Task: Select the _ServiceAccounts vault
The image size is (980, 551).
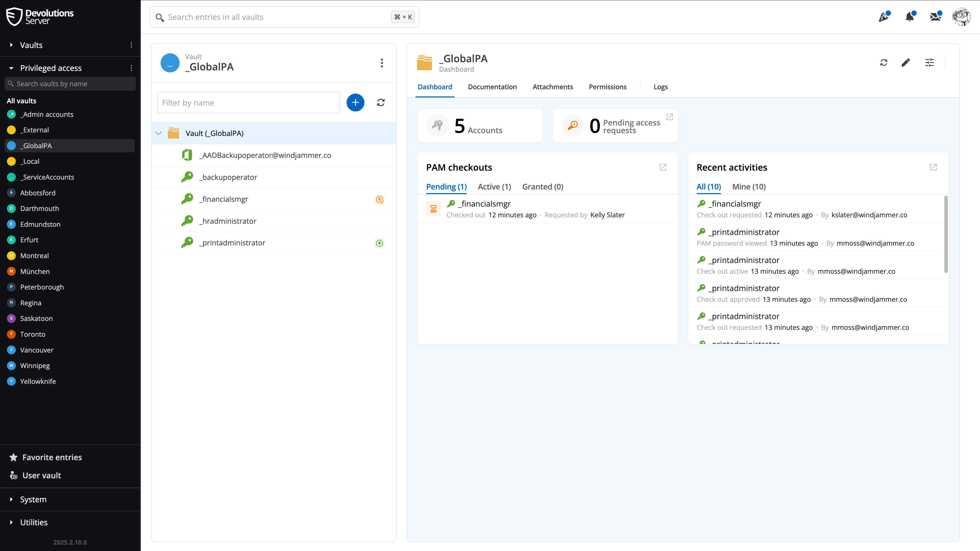Action: pos(47,177)
